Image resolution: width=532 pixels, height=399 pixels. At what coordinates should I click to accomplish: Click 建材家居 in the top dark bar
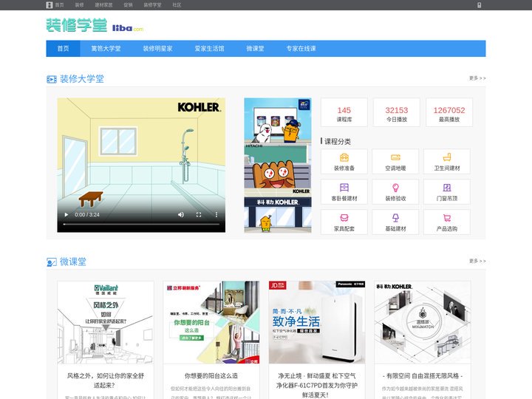click(x=103, y=5)
